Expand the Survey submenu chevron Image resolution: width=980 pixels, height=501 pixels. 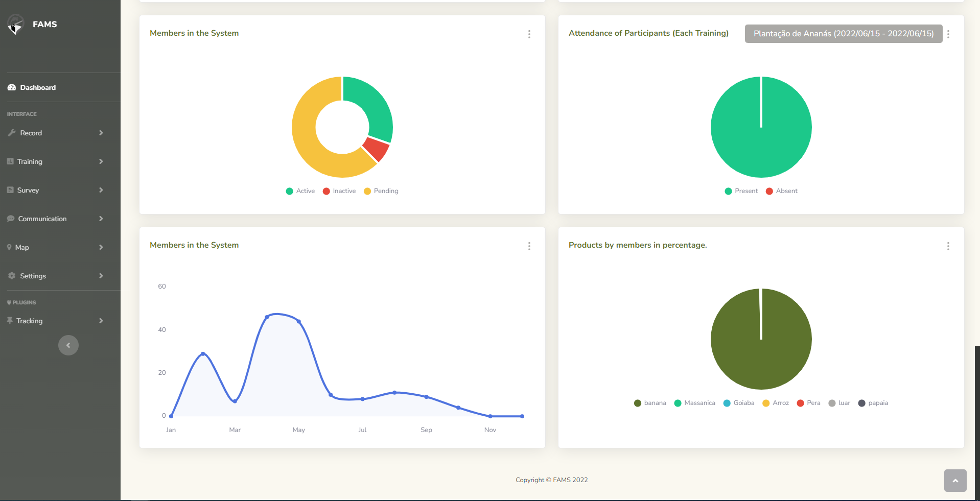pos(101,190)
